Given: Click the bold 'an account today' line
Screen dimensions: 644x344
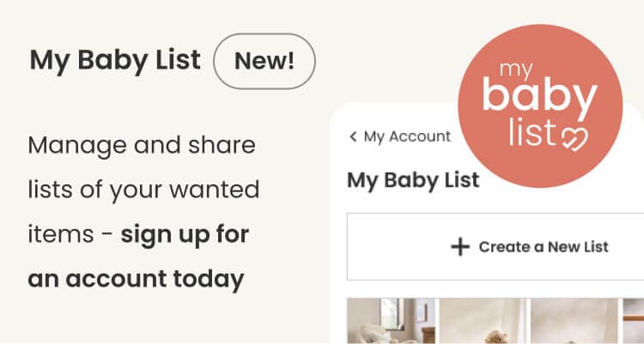Looking at the screenshot, I should [x=136, y=279].
